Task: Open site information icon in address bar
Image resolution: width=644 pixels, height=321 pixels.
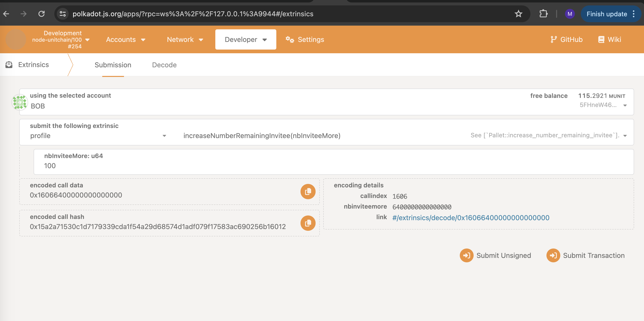Action: coord(62,14)
